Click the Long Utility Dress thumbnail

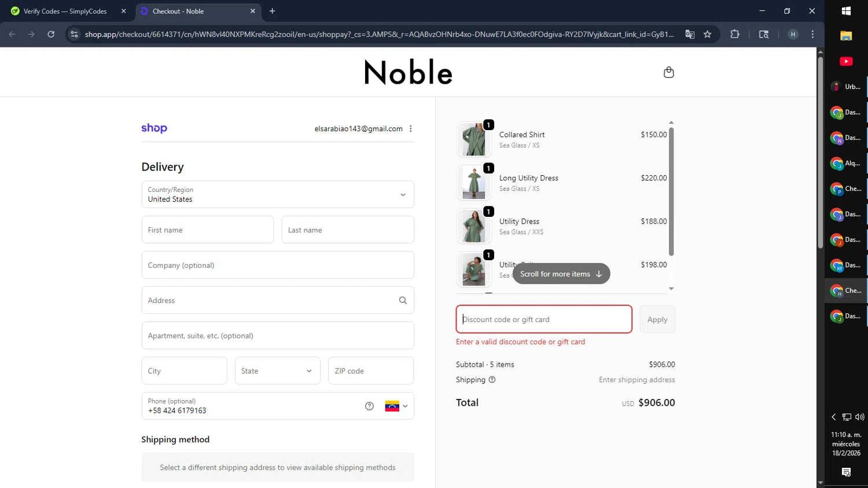coord(473,183)
